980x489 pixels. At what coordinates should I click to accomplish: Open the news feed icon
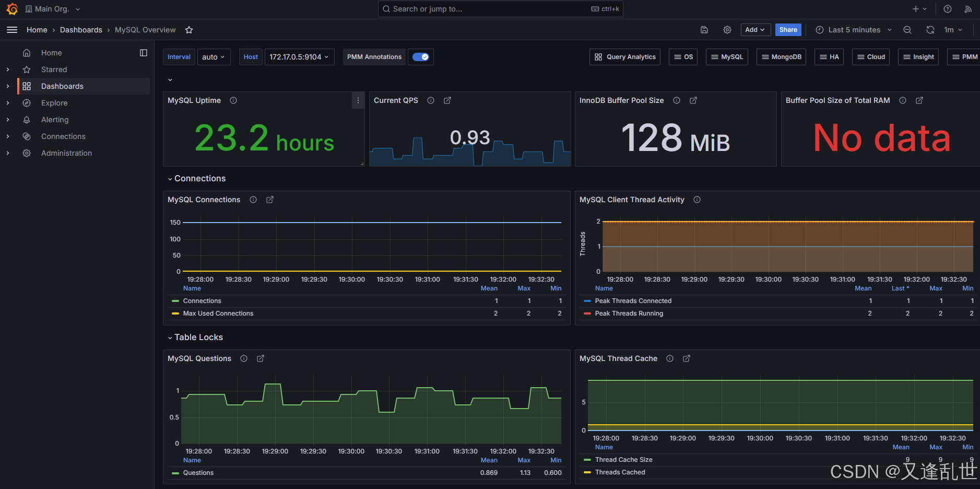tap(968, 9)
